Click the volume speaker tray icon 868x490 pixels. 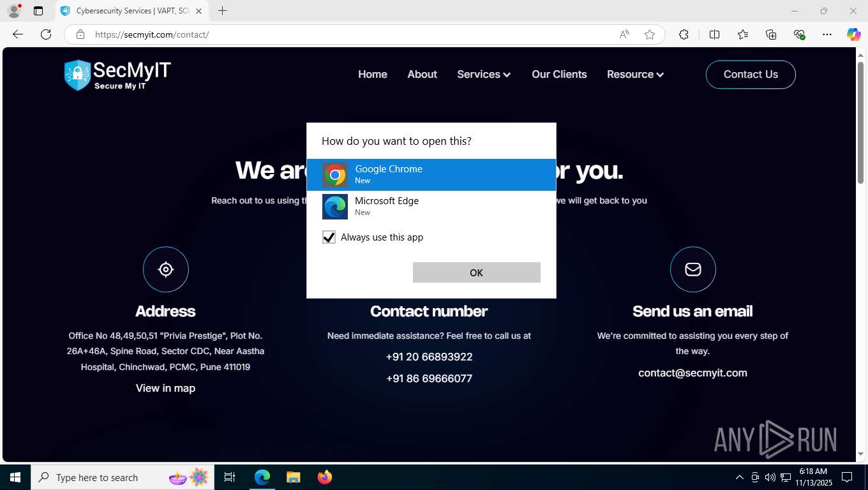(770, 477)
